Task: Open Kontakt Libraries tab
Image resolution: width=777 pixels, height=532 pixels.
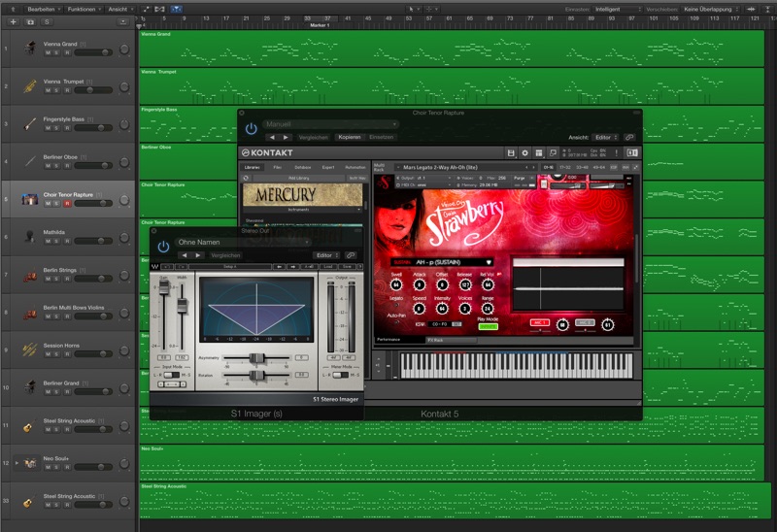Action: [x=253, y=167]
